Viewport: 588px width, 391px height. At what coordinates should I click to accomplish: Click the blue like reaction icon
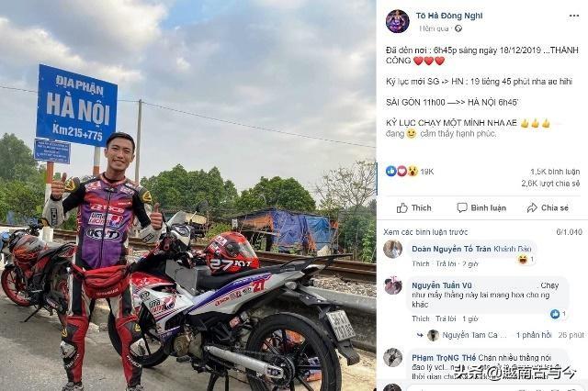coord(391,171)
